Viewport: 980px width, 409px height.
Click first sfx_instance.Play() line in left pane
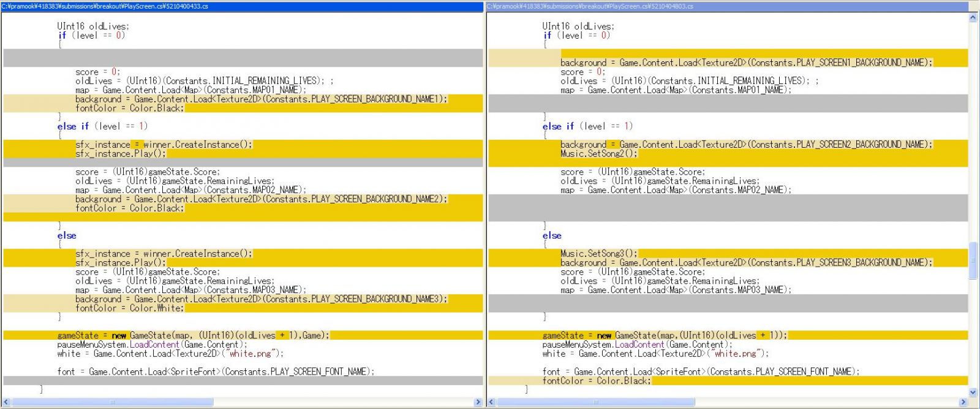[x=121, y=154]
